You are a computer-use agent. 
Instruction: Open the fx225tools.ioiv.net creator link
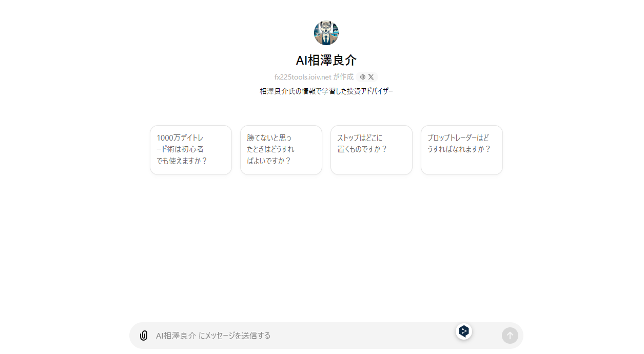coord(303,77)
